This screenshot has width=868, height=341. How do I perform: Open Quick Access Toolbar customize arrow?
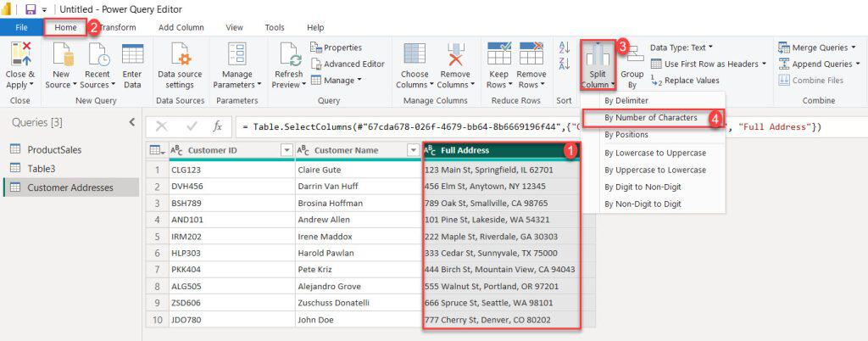(x=44, y=10)
